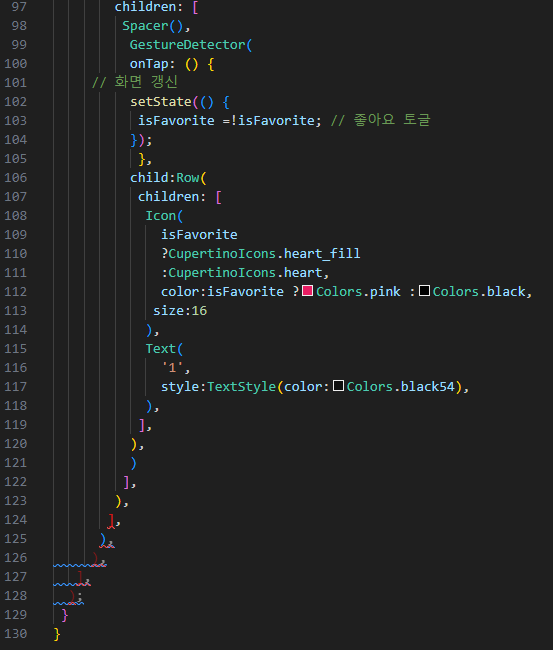Click line number 112 in the gutter

tap(16, 292)
